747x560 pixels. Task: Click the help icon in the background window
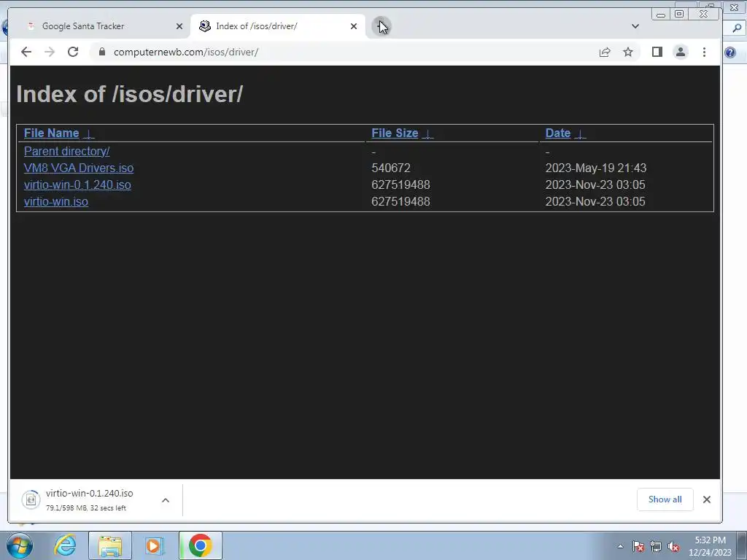[x=730, y=52]
